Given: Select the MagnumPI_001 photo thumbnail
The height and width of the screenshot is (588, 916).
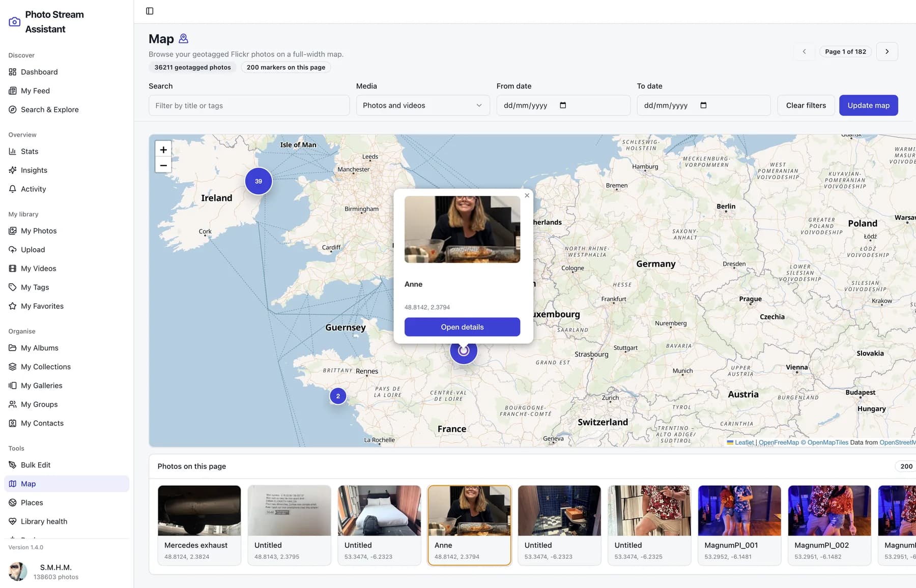Looking at the screenshot, I should [739, 510].
